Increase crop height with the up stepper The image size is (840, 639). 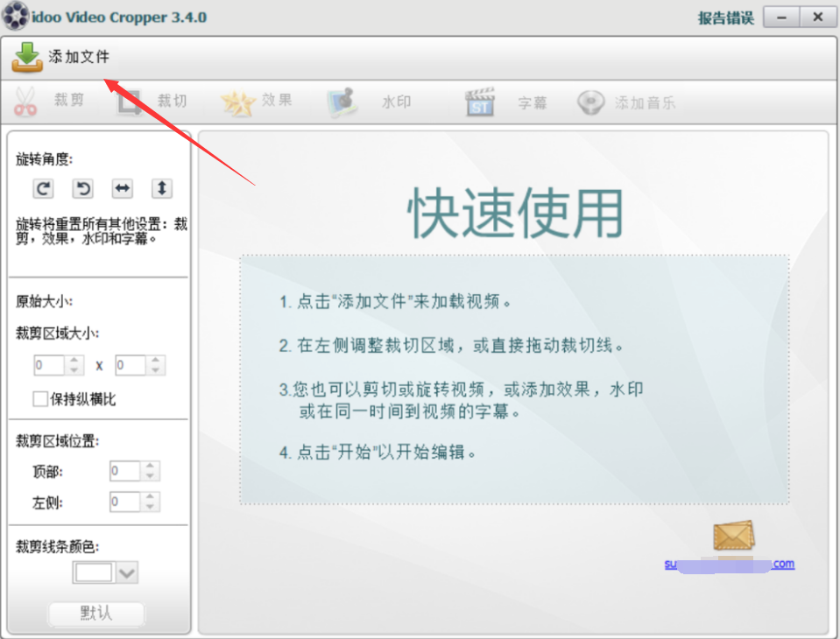coord(155,360)
